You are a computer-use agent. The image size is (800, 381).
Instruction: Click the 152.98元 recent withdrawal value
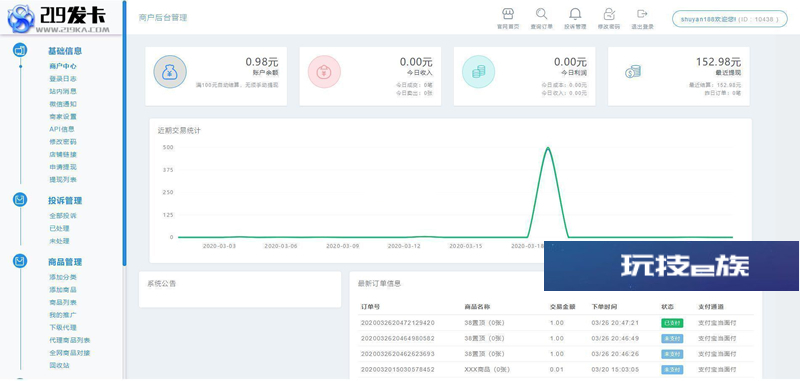718,62
